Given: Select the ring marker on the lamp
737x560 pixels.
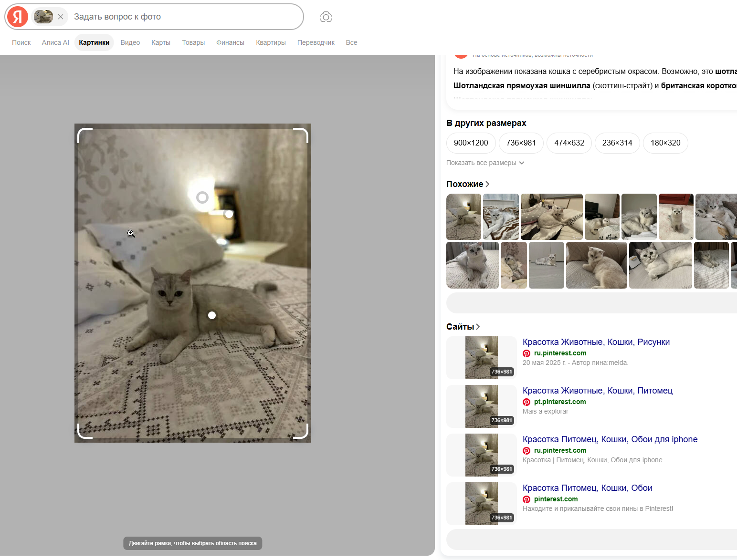Looking at the screenshot, I should click(x=202, y=197).
